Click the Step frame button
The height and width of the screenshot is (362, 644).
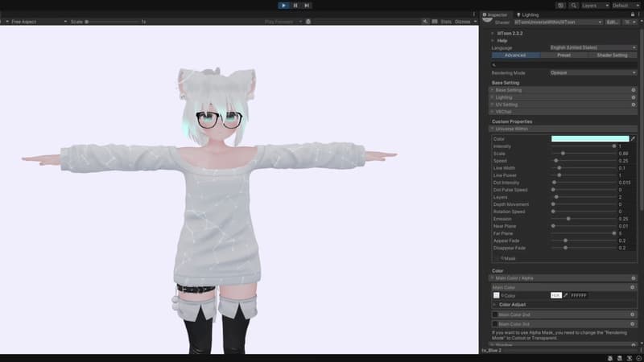coord(306,5)
